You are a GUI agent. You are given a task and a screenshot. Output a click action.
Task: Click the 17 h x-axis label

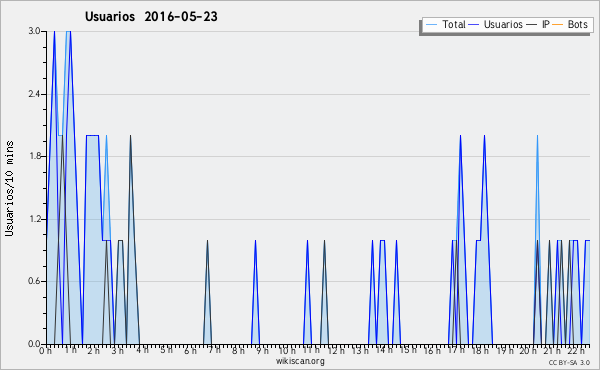tap(456, 350)
